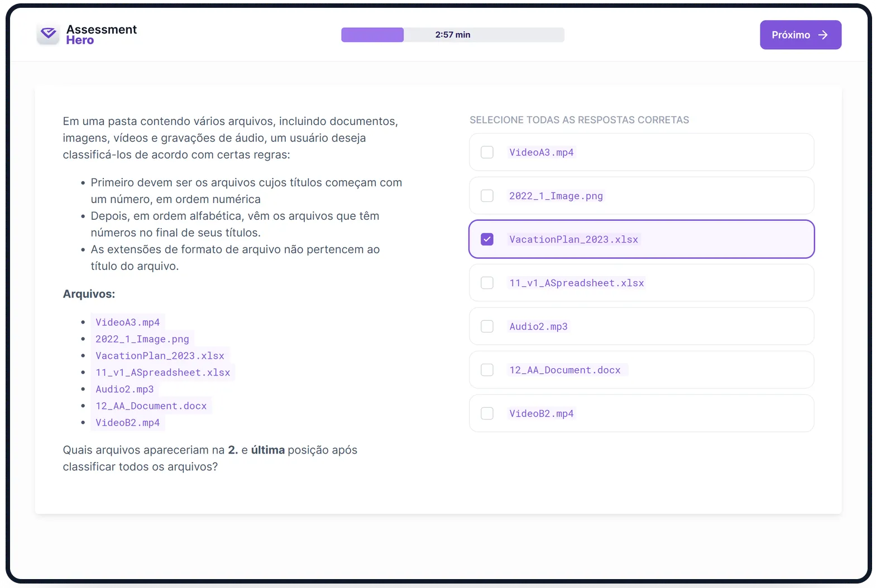Click the Próximo button

tap(801, 35)
